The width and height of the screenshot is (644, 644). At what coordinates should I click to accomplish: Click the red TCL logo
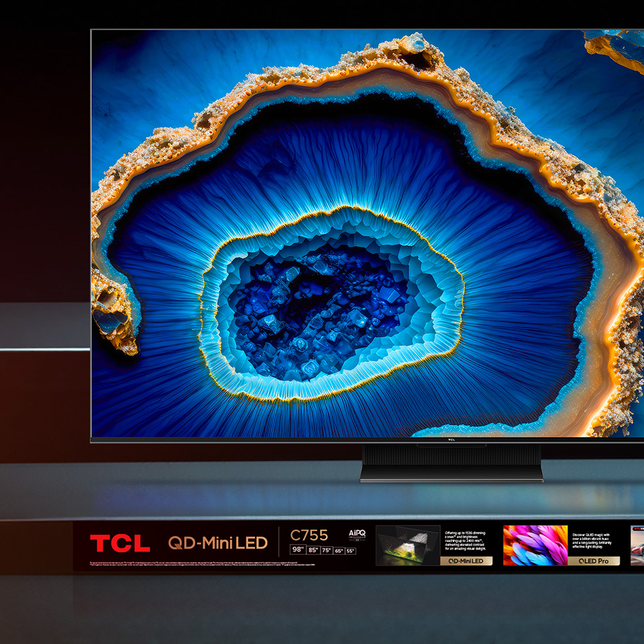click(120, 543)
